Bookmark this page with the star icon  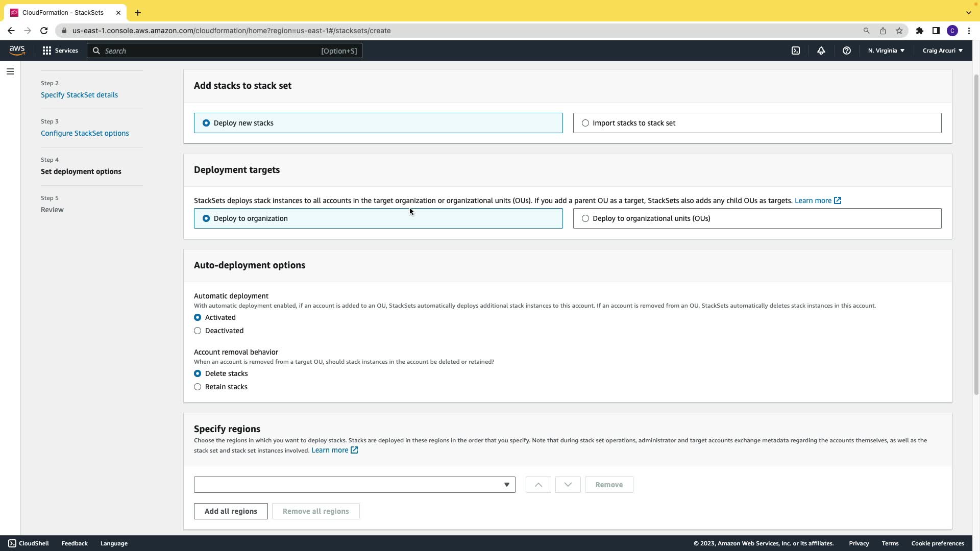coord(899,31)
